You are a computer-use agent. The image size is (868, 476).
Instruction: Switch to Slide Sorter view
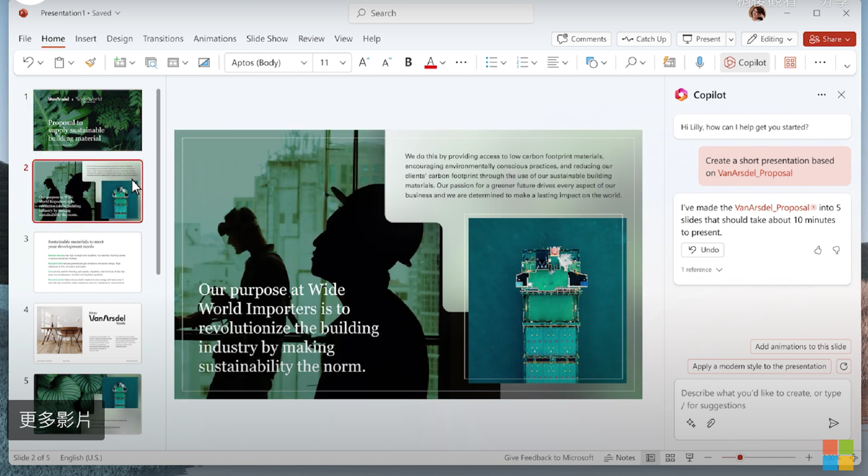[x=670, y=457]
